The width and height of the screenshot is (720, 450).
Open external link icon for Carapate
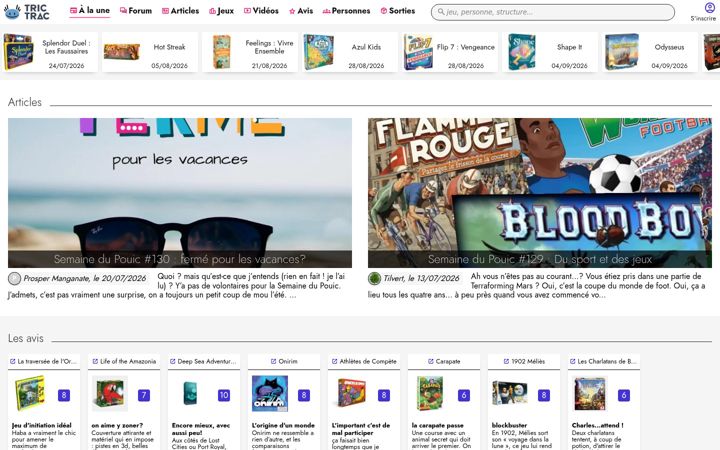coord(431,361)
